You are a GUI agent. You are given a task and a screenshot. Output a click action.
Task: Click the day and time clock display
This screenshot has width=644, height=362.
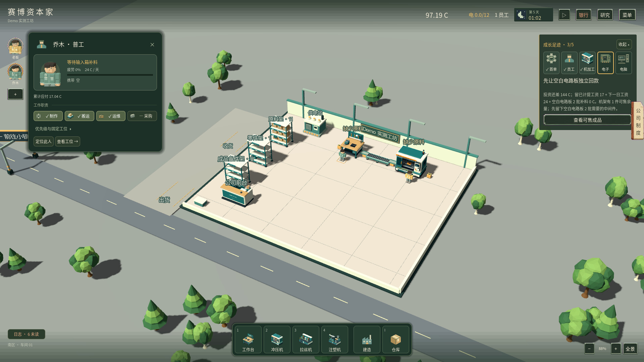(534, 15)
